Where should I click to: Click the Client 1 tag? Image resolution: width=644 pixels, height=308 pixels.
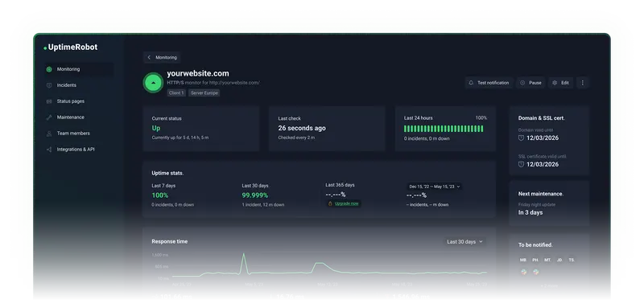[x=176, y=93]
